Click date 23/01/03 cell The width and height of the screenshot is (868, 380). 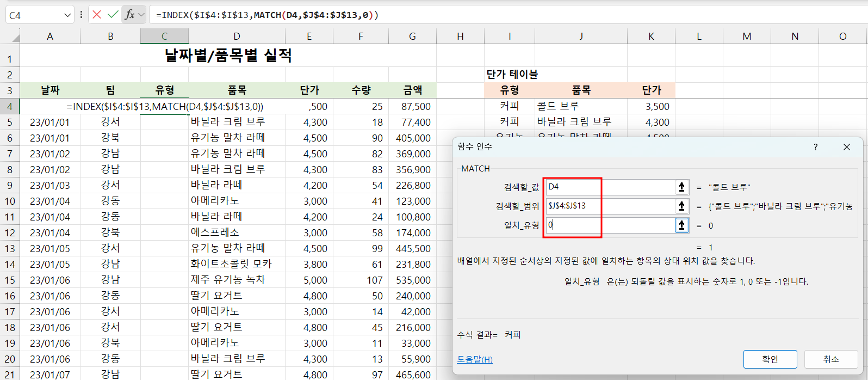(50, 185)
